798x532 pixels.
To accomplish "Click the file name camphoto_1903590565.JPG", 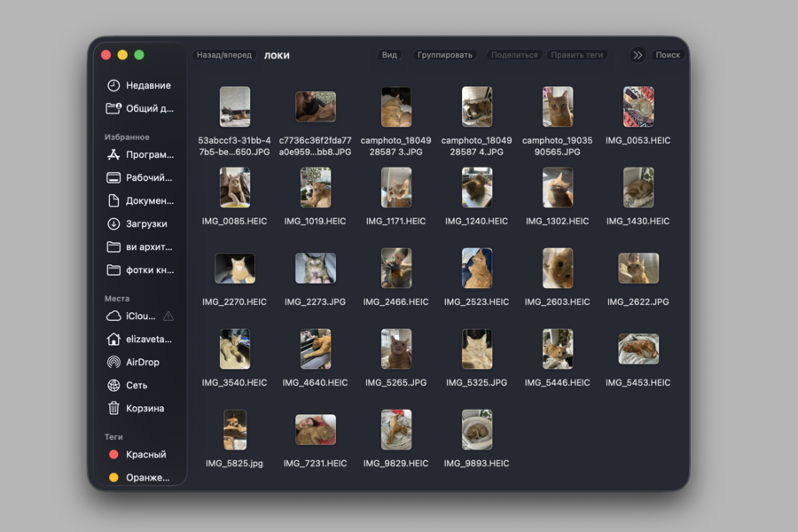I will tap(558, 146).
